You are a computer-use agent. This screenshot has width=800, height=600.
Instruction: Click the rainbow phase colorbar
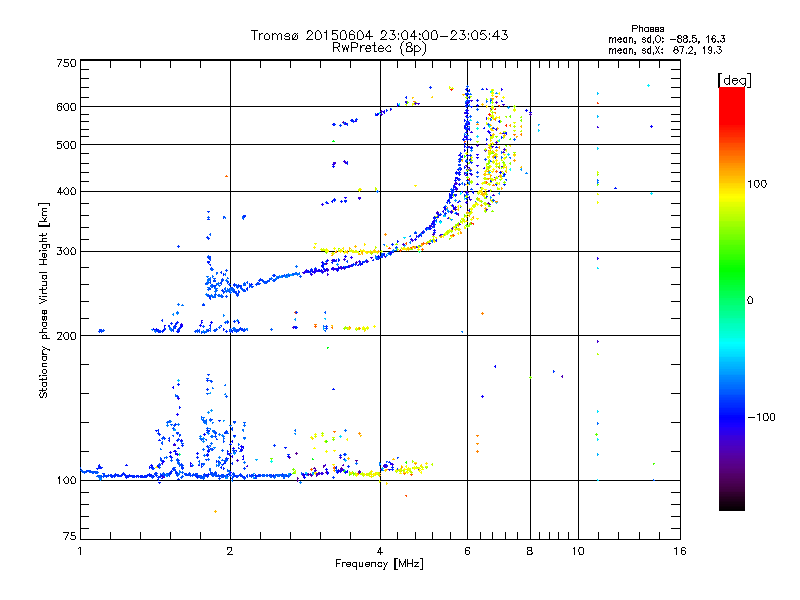[732, 298]
